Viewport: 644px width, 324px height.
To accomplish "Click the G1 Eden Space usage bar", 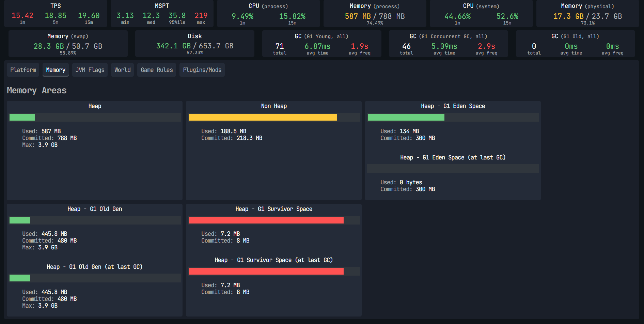I will (x=453, y=117).
